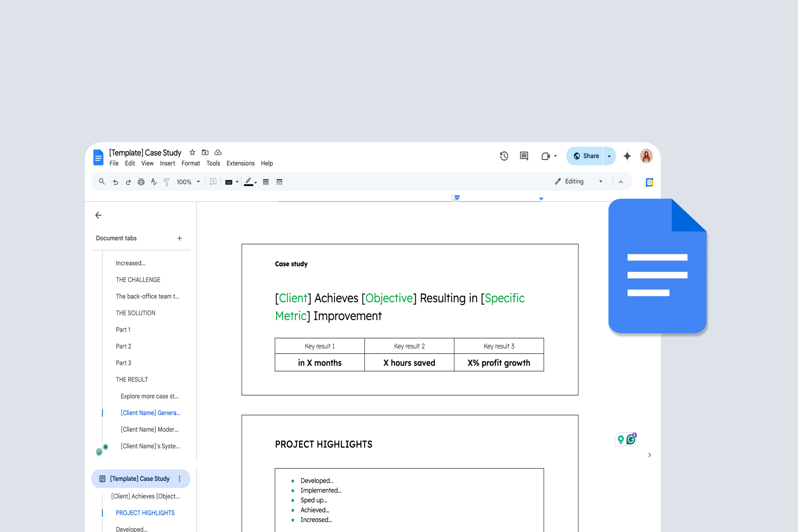Open the Format menu
This screenshot has height=532, width=798.
191,163
